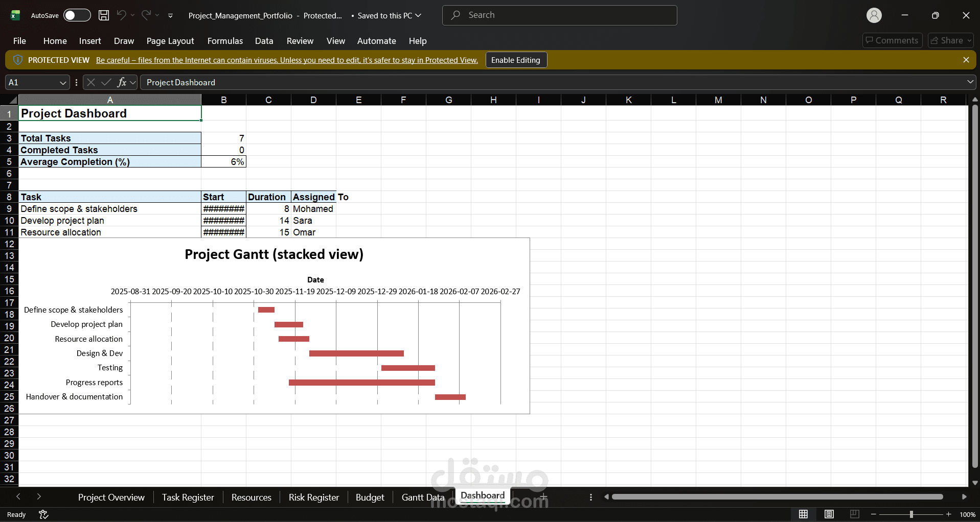The image size is (980, 522).
Task: Click the zoom slider handle
Action: [x=911, y=514]
